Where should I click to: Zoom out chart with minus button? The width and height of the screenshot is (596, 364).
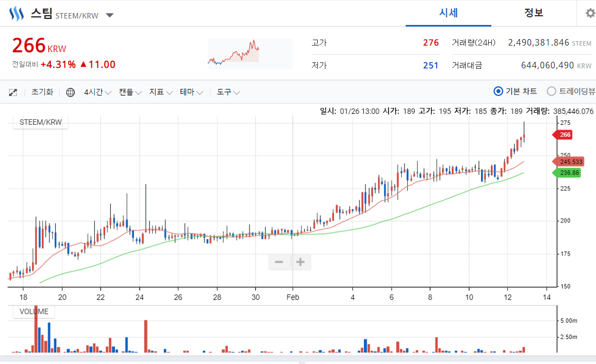point(279,262)
